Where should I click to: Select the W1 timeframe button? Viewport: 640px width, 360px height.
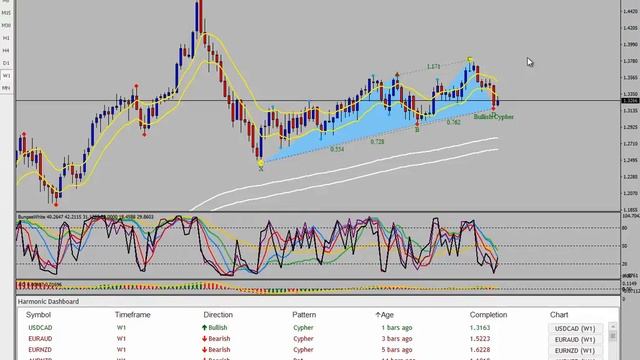tap(6, 76)
